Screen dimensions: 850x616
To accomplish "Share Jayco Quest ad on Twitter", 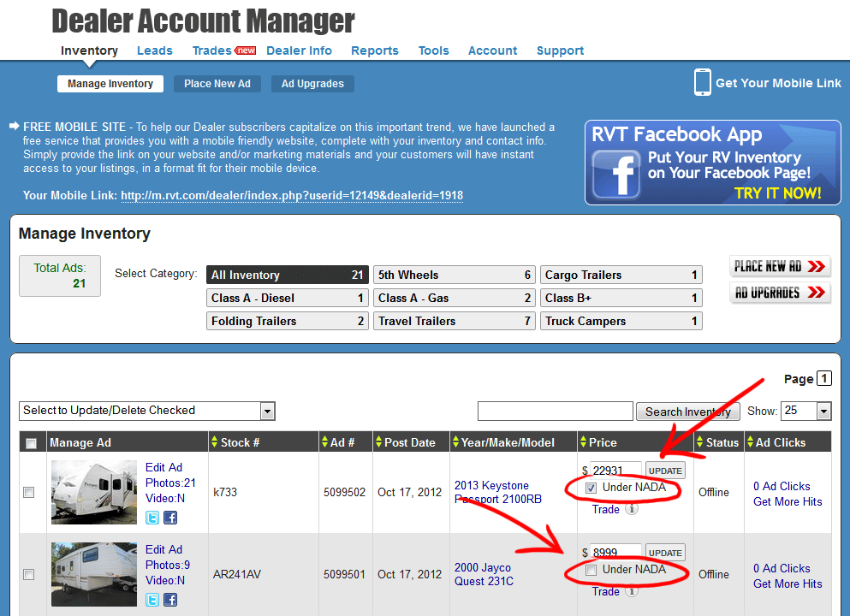I will click(152, 600).
